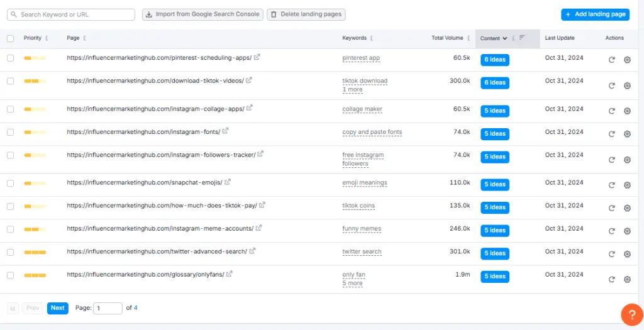The width and height of the screenshot is (644, 330).
Task: Refresh the twitter-advanced-search row
Action: coord(611,254)
